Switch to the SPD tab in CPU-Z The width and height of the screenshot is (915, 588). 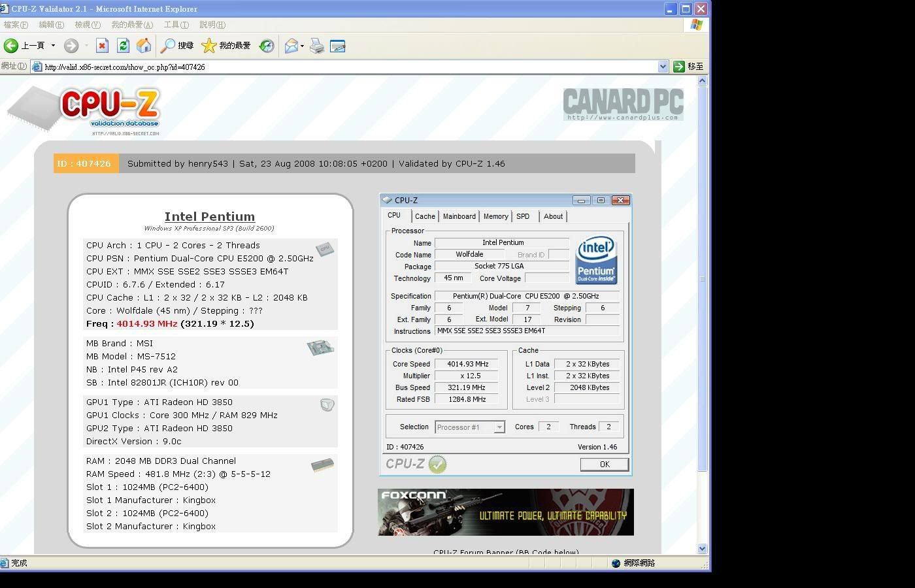pyautogui.click(x=523, y=216)
